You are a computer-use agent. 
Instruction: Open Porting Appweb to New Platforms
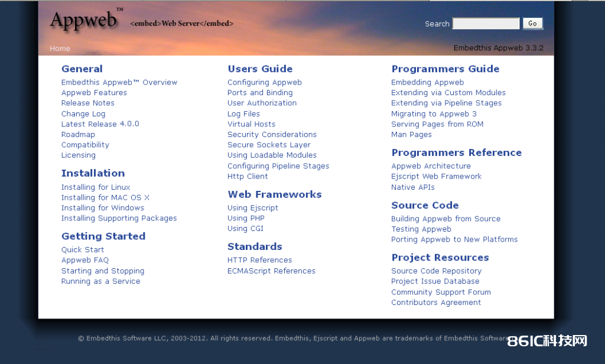point(454,240)
